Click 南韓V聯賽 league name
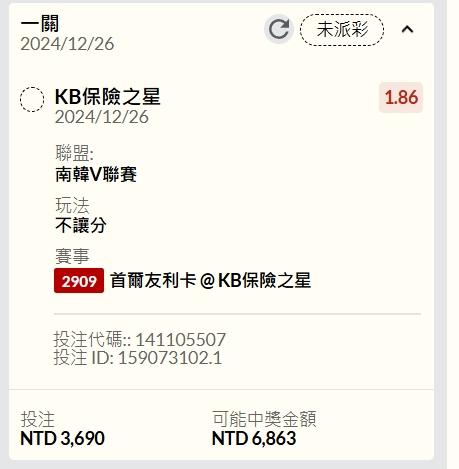This screenshot has height=469, width=459. 96,174
